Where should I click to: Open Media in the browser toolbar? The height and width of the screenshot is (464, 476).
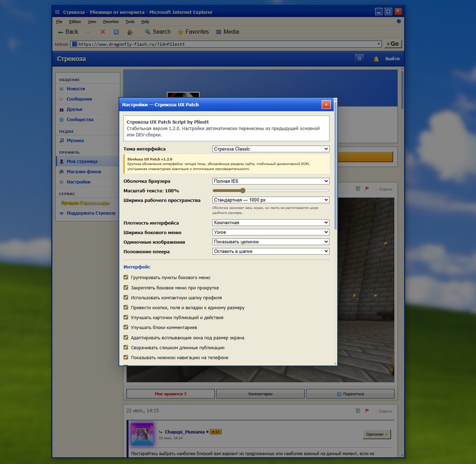tap(227, 32)
